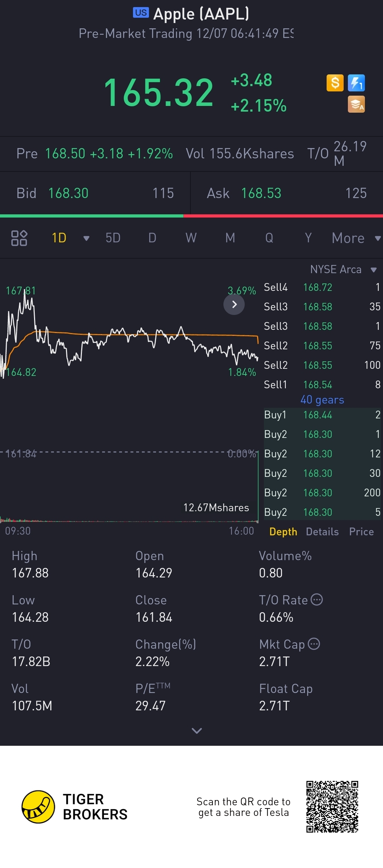The image size is (383, 868).
Task: Tap the chart expand arrow circle
Action: tap(234, 304)
